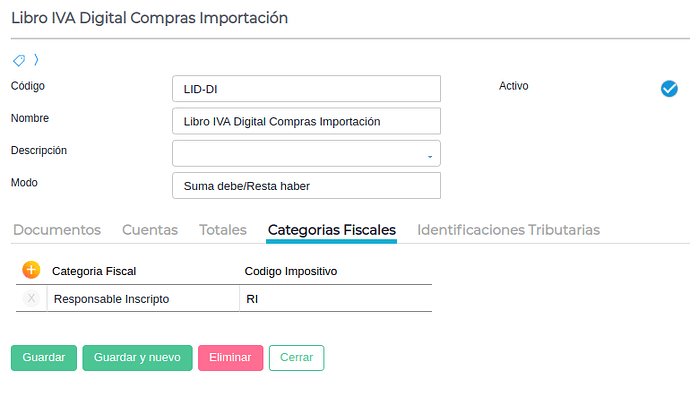Viewport: 690px width, 414px height.
Task: Open the Descripción dropdown
Action: [x=306, y=154]
